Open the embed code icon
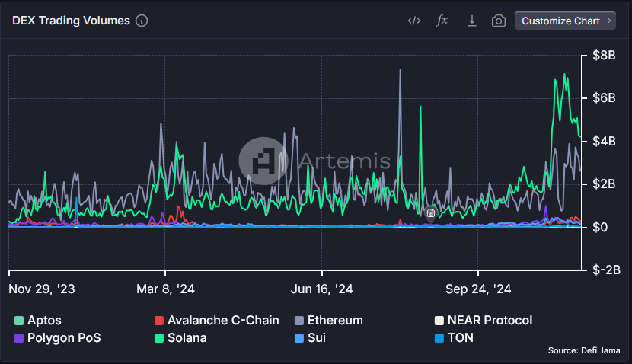This screenshot has width=632, height=364. (414, 21)
